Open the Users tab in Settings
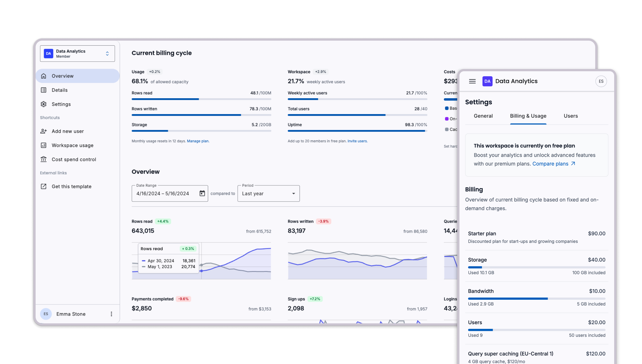642x364 pixels. pos(570,116)
